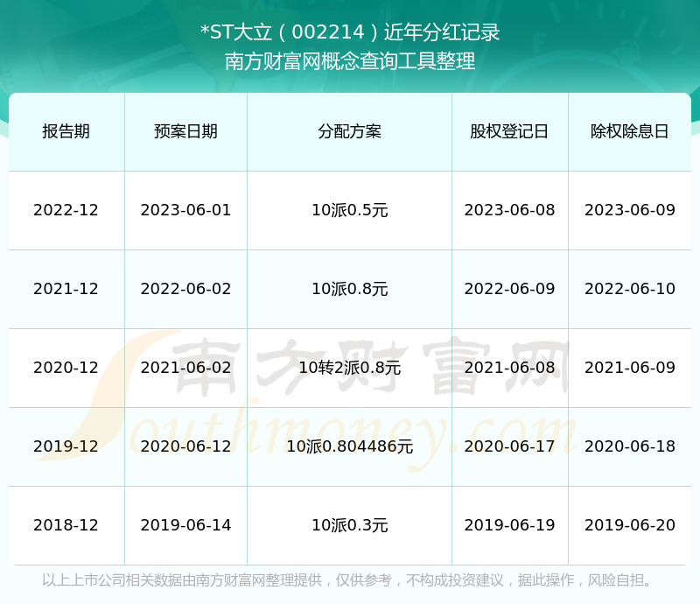Click record date 2023-06-08
The image size is (700, 604).
point(509,210)
